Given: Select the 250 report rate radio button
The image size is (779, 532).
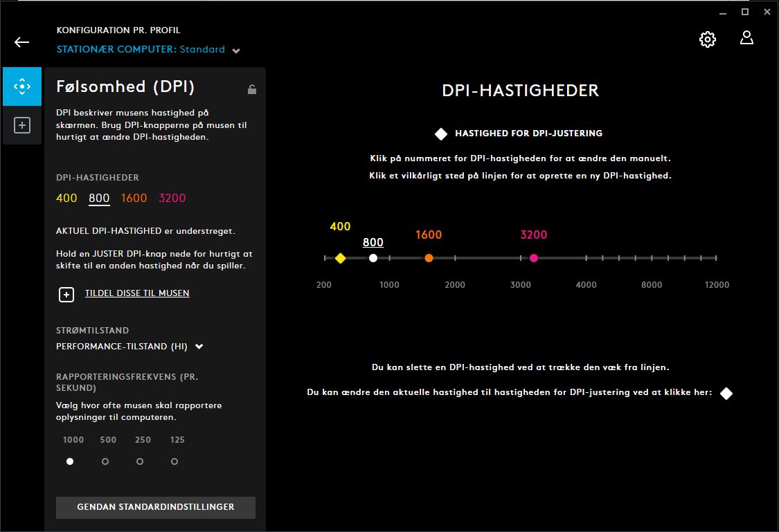Looking at the screenshot, I should click(140, 461).
